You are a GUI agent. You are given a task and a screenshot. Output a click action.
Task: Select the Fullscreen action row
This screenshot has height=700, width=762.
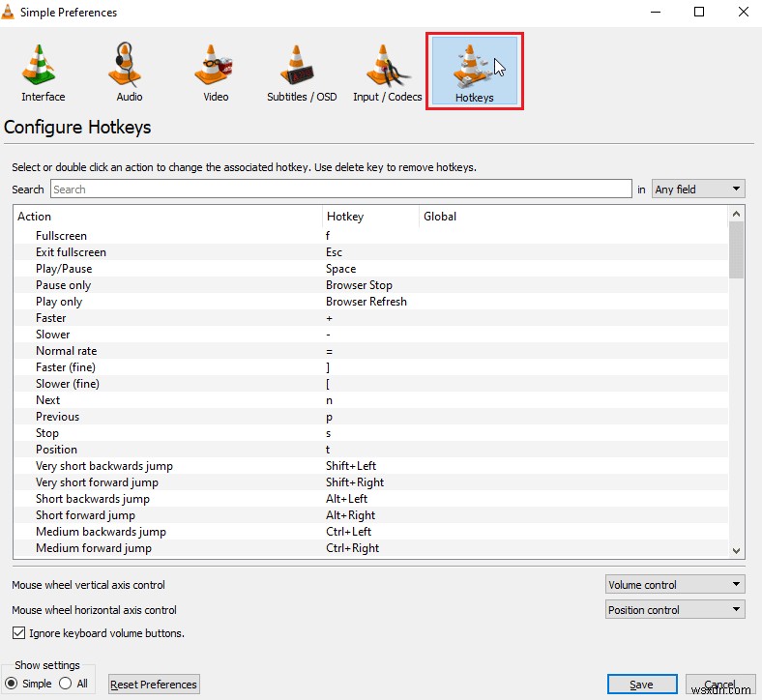pyautogui.click(x=371, y=236)
